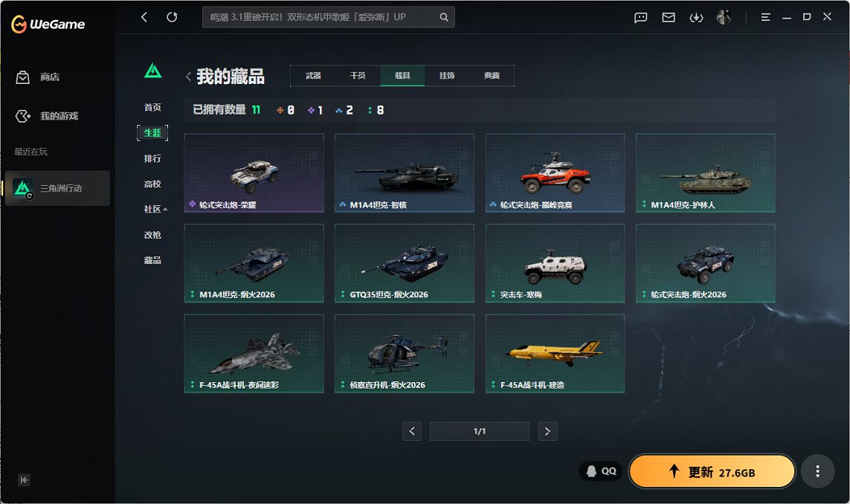850x504 pixels.
Task: Open the mail/inbox icon
Action: click(668, 17)
